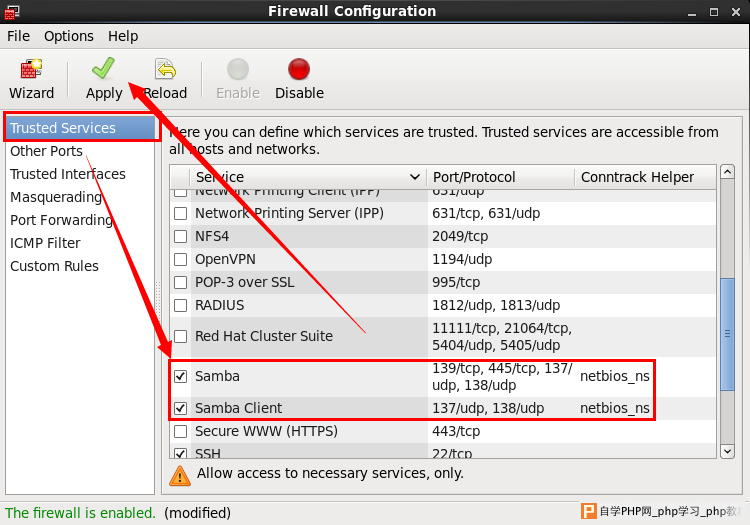Screen dimensions: 750x525
Task: Check the POP-3 over SSL checkbox
Action: coord(180,282)
